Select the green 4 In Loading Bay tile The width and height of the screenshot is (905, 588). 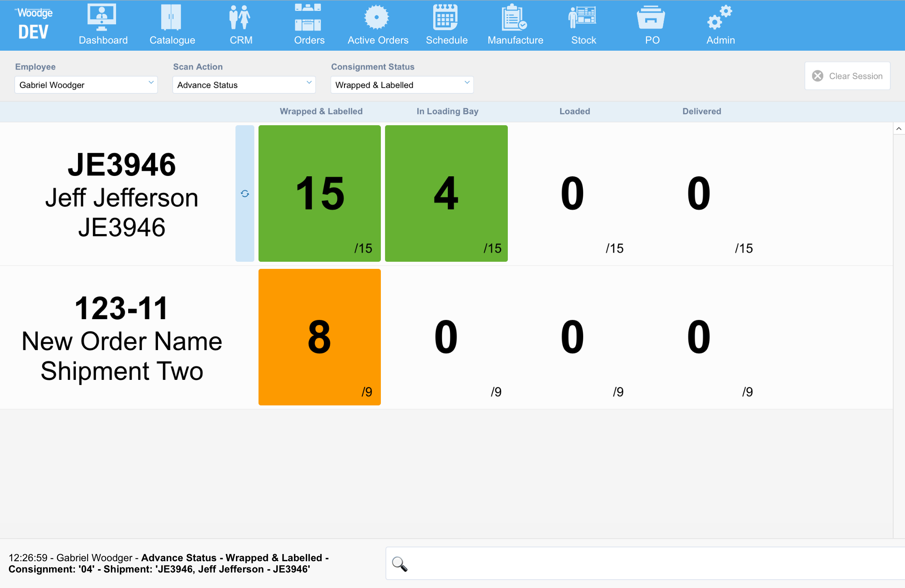point(446,193)
